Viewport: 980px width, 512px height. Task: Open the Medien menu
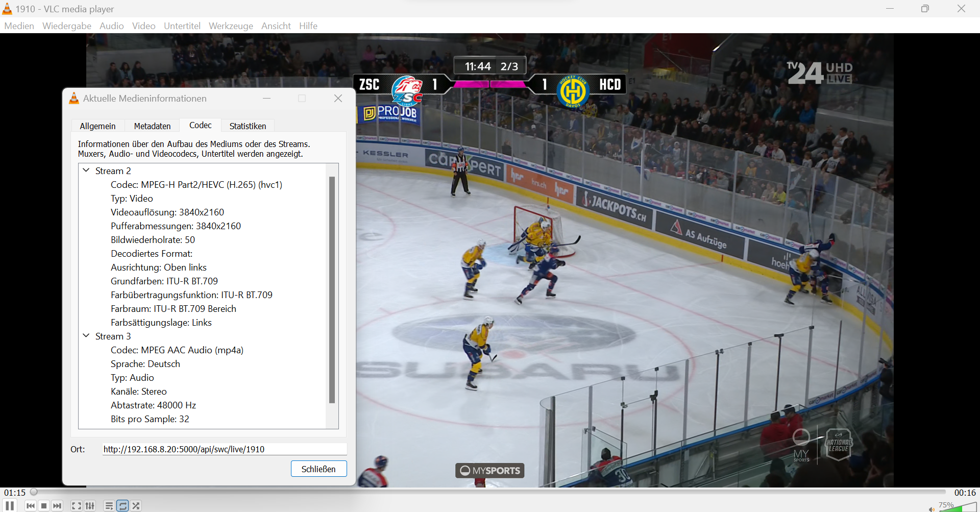pos(19,26)
